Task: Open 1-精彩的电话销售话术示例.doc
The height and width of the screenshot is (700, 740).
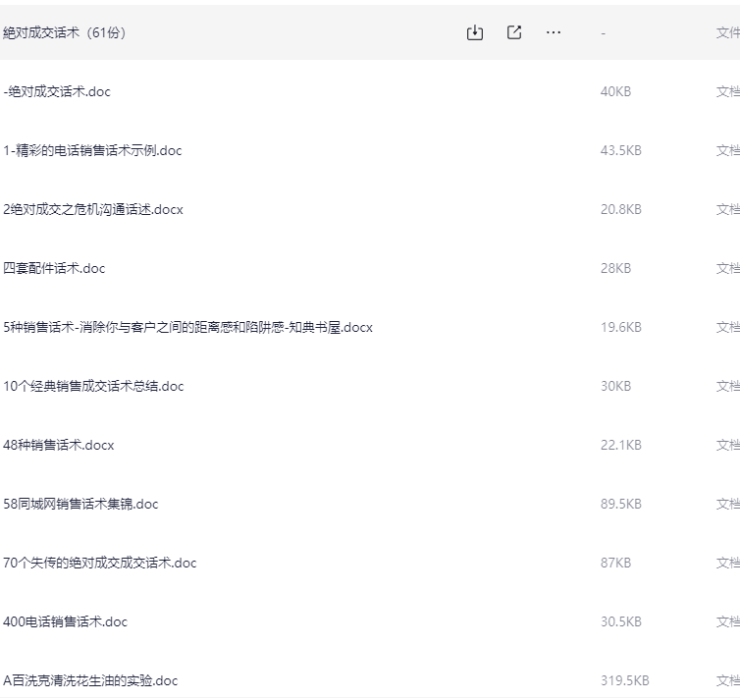Action: tap(92, 150)
